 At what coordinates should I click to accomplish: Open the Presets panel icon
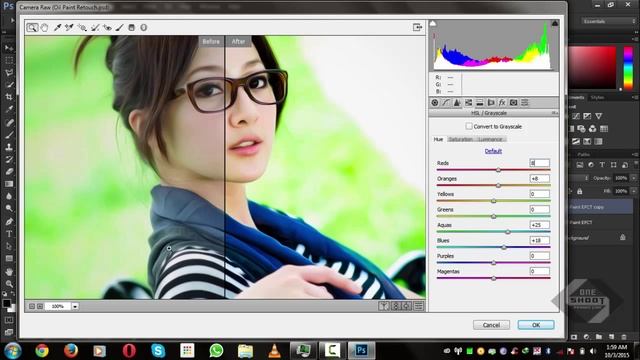pos(525,102)
